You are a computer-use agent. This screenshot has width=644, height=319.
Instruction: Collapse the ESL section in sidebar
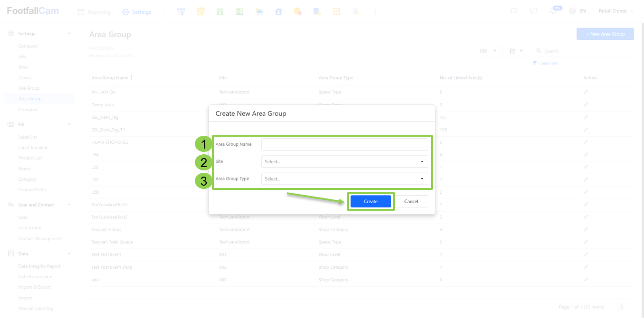pyautogui.click(x=69, y=125)
